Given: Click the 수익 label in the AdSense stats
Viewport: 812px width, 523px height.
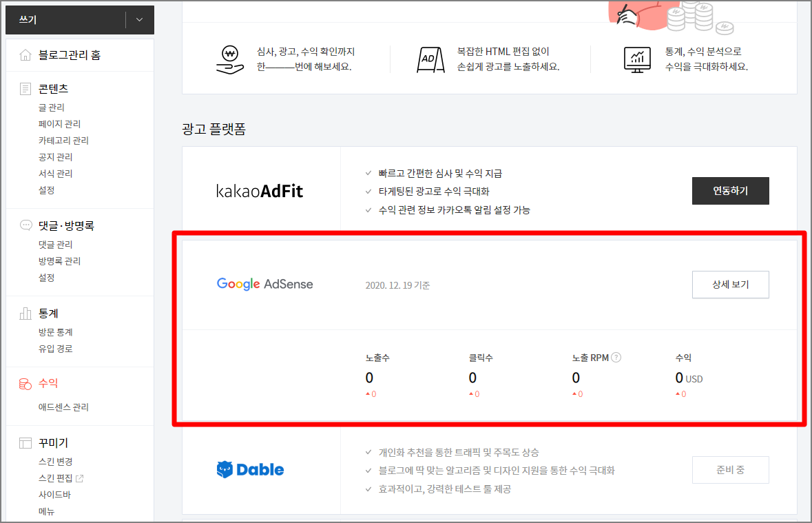Looking at the screenshot, I should [x=683, y=358].
